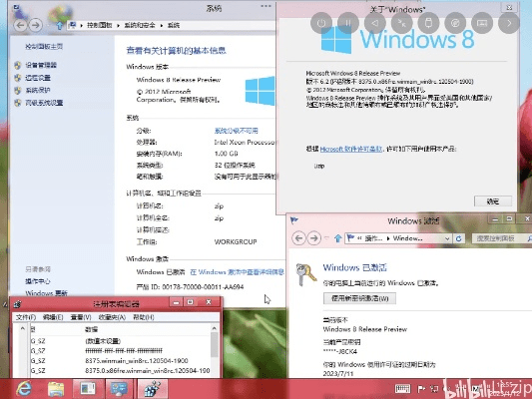The width and height of the screenshot is (532, 399).
Task: Open 系统和安全 breadcrumb segment
Action: [x=140, y=25]
